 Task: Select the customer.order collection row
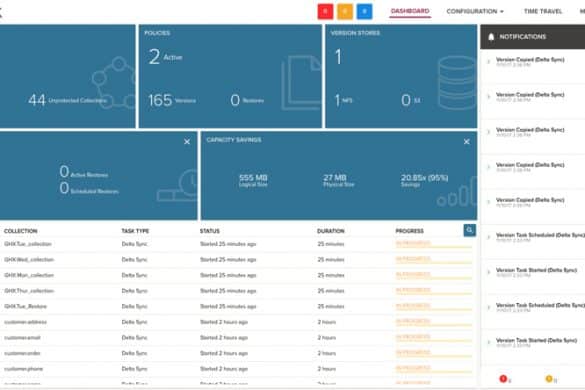pos(238,353)
